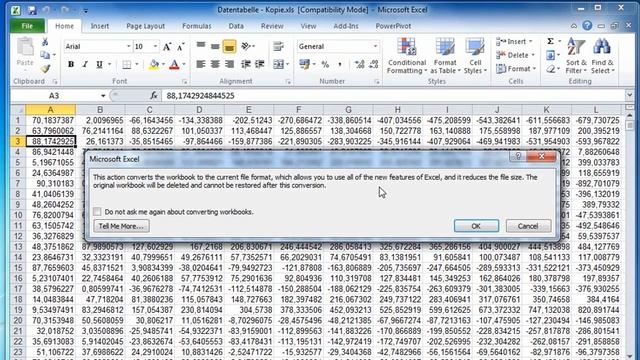Toggle Center horizontal alignment
The width and height of the screenshot is (640, 360).
click(x=215, y=64)
